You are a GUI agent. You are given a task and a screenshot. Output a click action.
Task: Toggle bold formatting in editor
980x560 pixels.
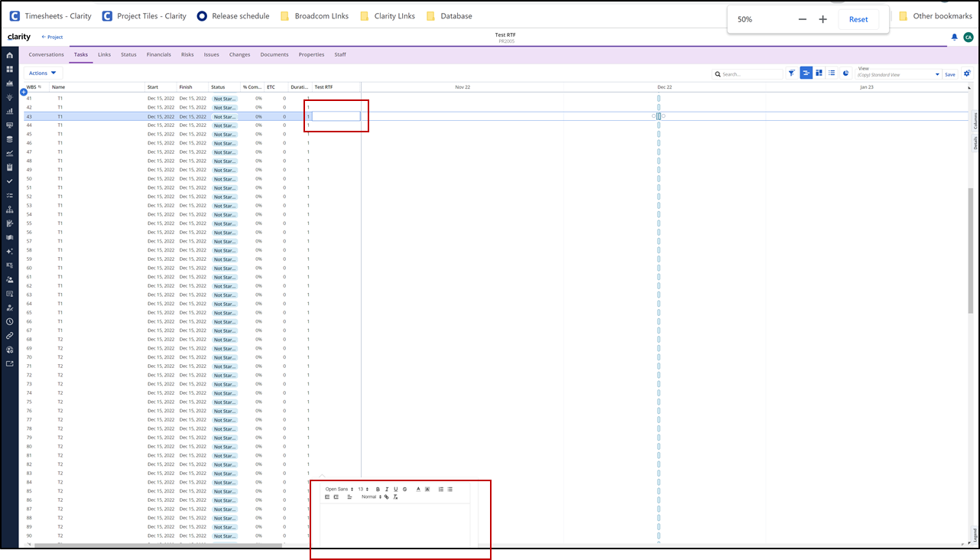tap(378, 489)
